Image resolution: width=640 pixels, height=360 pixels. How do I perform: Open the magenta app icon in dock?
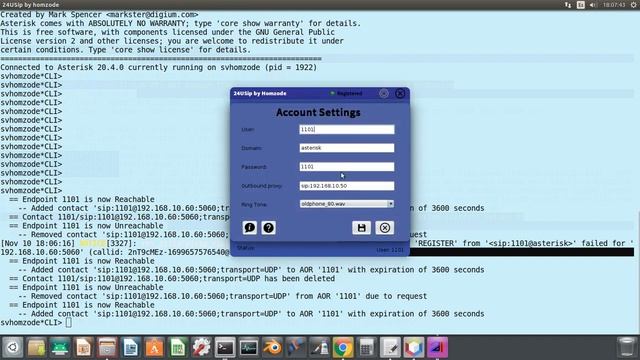438,348
